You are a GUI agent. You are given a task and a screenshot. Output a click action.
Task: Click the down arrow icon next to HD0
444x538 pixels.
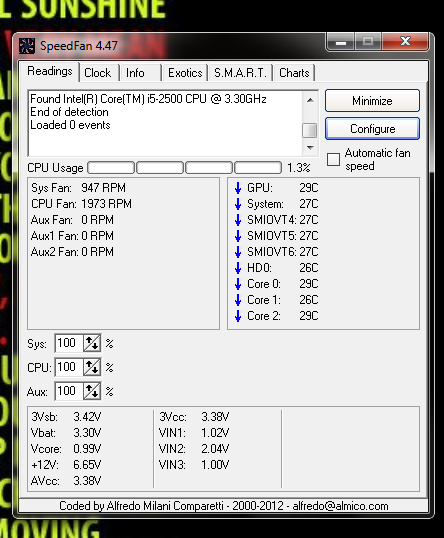tap(238, 268)
